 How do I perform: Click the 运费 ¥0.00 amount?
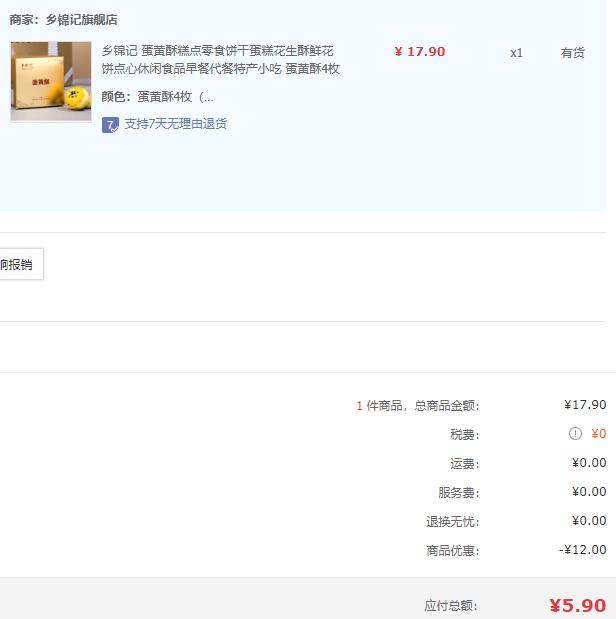589,463
